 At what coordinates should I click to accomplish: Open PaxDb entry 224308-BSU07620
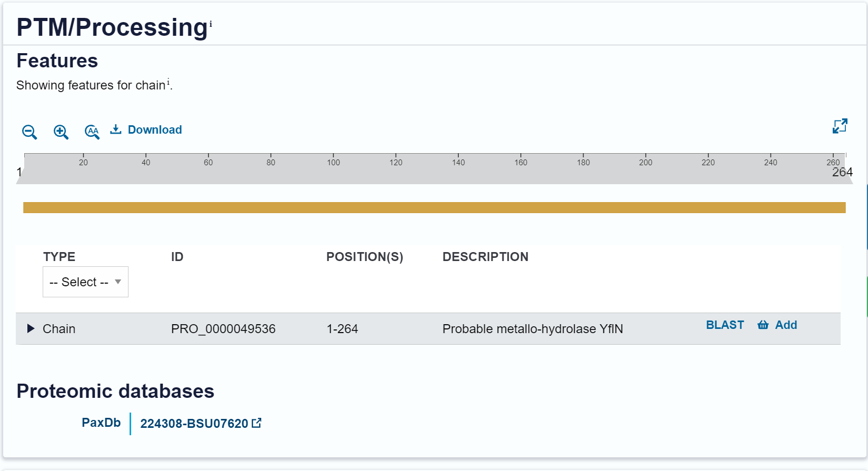tap(201, 424)
